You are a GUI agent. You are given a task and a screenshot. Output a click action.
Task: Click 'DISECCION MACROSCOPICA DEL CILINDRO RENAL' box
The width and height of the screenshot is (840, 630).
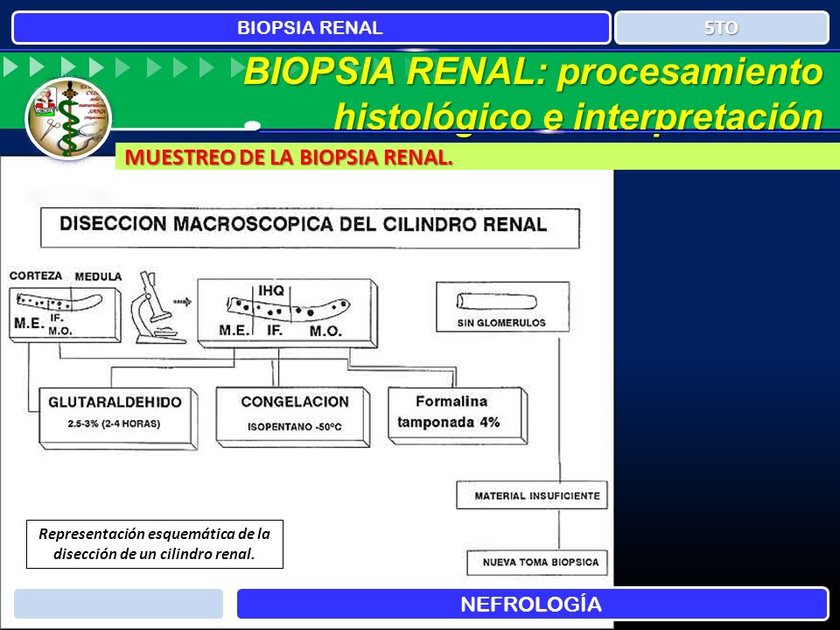[x=310, y=227]
